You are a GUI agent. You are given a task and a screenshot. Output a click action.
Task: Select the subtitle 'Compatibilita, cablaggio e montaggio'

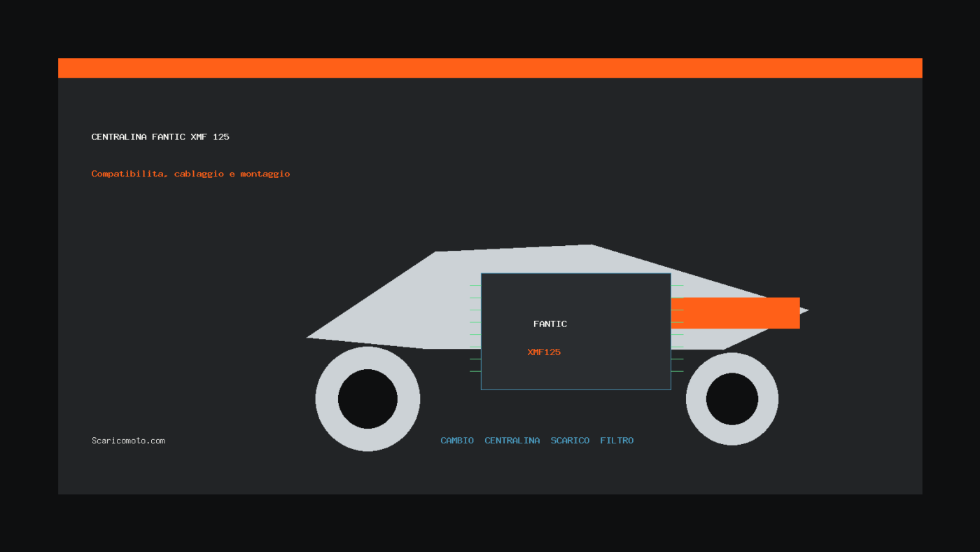[190, 174]
